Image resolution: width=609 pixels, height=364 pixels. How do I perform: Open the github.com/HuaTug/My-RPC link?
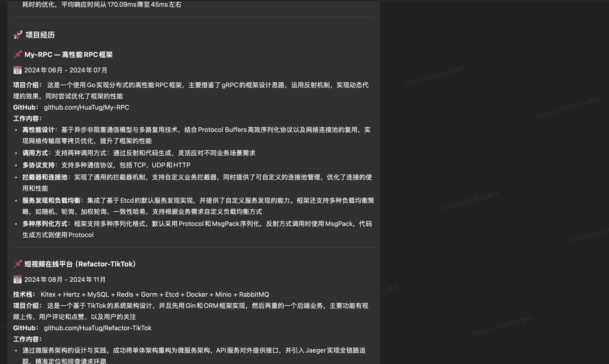86,108
